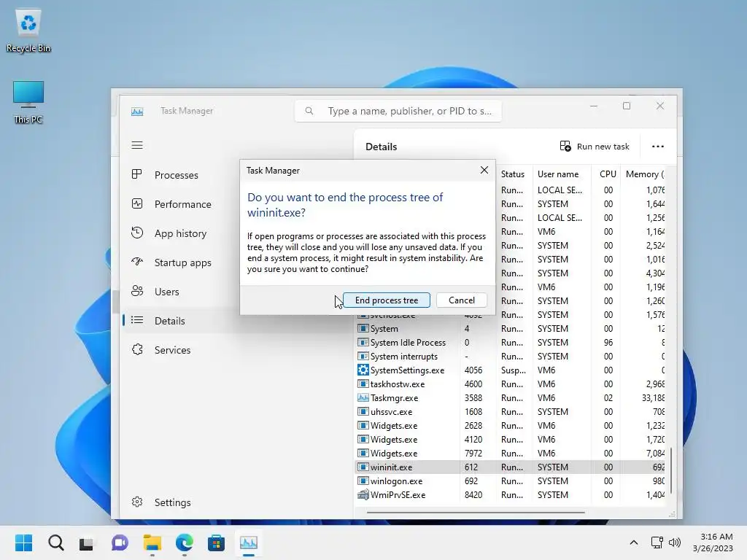Select the System Idle Process row
The height and width of the screenshot is (560, 747).
point(511,343)
